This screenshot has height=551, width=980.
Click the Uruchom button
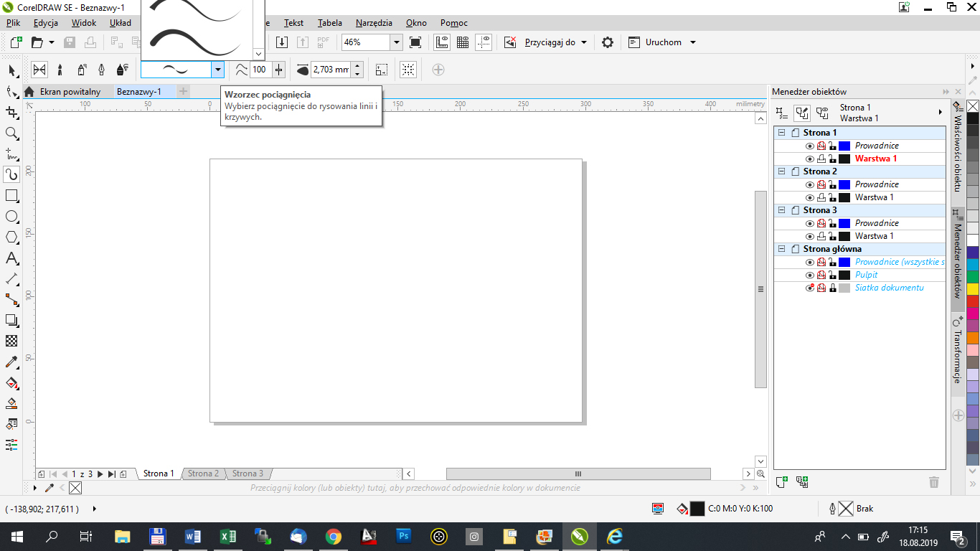663,42
